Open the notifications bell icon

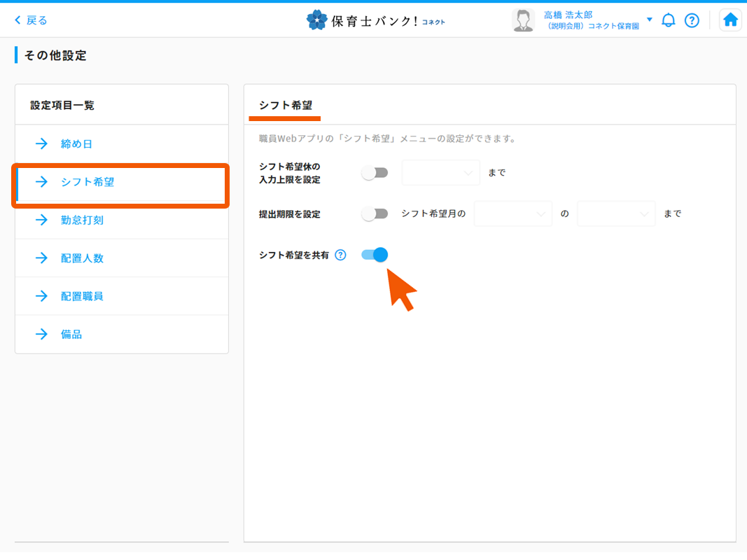pyautogui.click(x=669, y=20)
